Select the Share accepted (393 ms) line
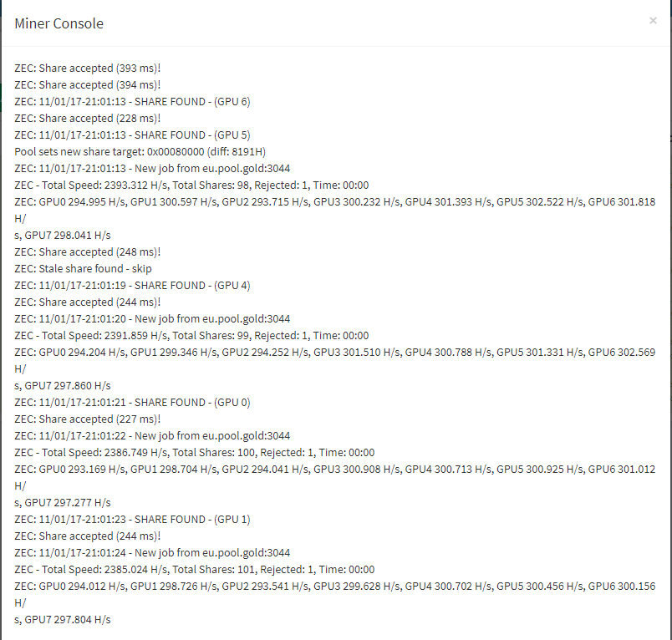This screenshot has height=640, width=672. click(88, 69)
